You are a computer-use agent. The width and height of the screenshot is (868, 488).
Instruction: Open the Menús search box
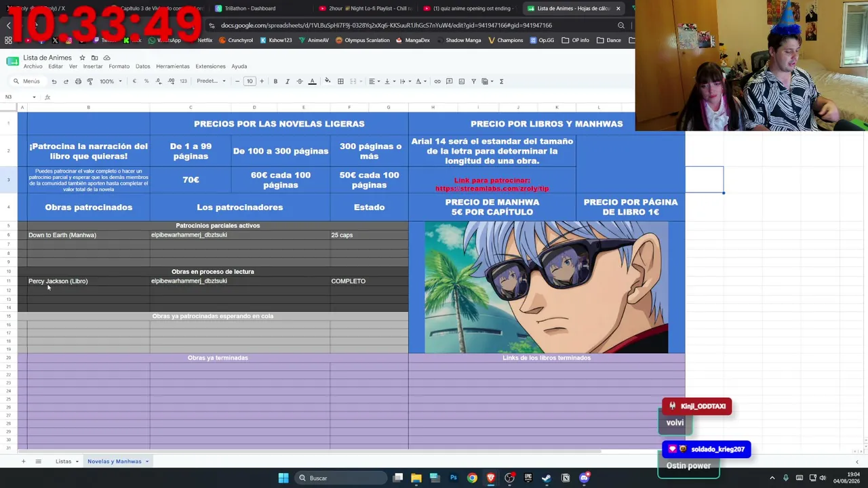27,81
